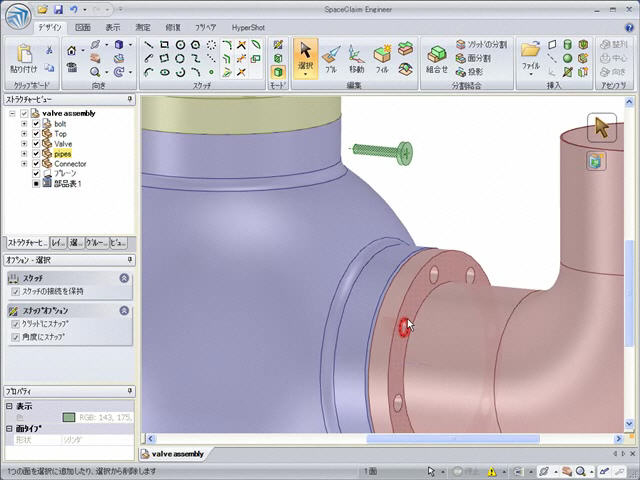Click the save icon in quick access toolbar
The height and width of the screenshot is (480, 640).
click(x=58, y=9)
